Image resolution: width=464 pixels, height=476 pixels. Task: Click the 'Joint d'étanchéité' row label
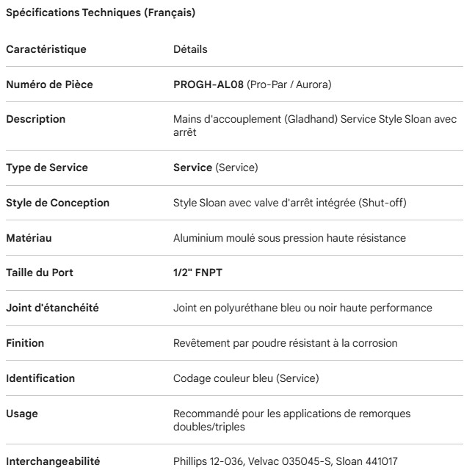(x=52, y=308)
